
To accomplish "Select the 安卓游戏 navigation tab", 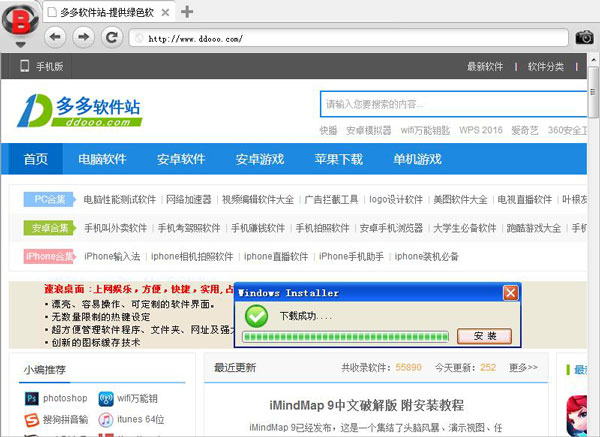I will (260, 159).
